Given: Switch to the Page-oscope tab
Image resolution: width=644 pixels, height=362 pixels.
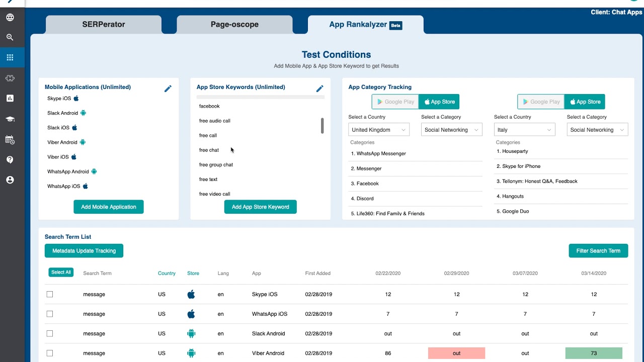Looking at the screenshot, I should pos(234,24).
